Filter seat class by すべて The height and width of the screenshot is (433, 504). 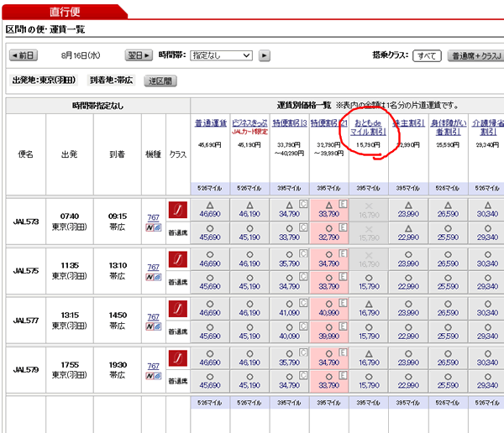click(428, 55)
